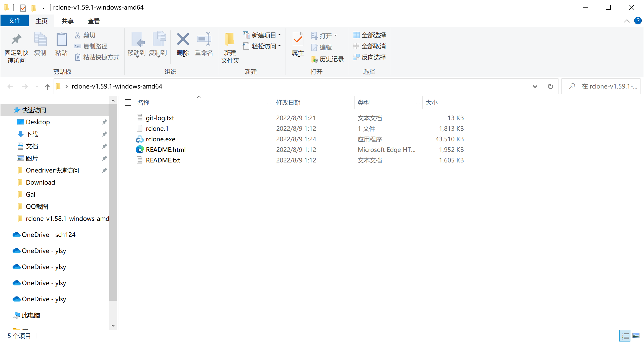Switch to large icons view in status bar

pyautogui.click(x=636, y=336)
